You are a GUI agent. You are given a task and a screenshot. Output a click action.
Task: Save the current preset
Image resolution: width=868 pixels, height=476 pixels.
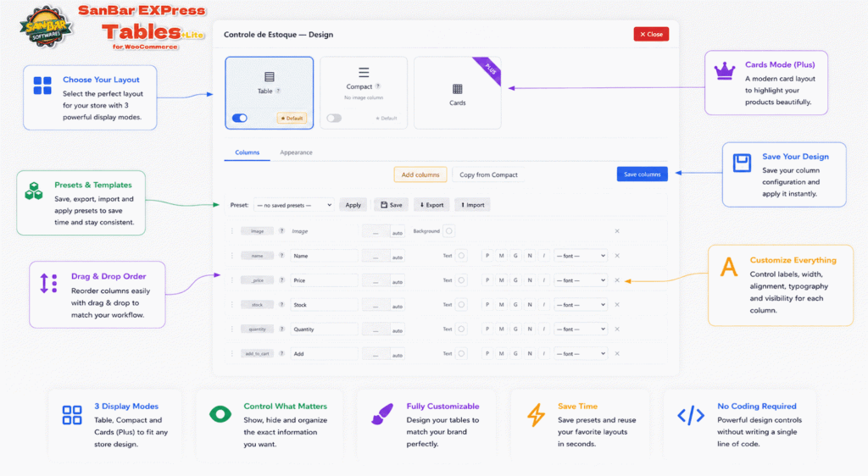392,205
